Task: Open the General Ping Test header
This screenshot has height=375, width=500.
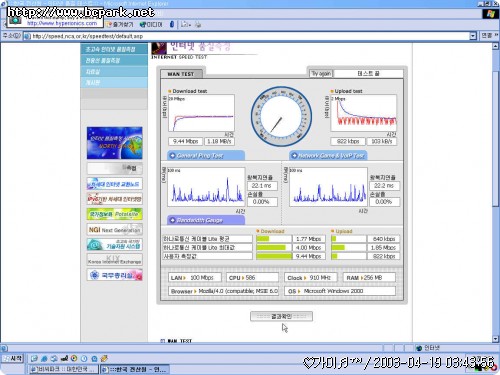Action: coord(206,155)
